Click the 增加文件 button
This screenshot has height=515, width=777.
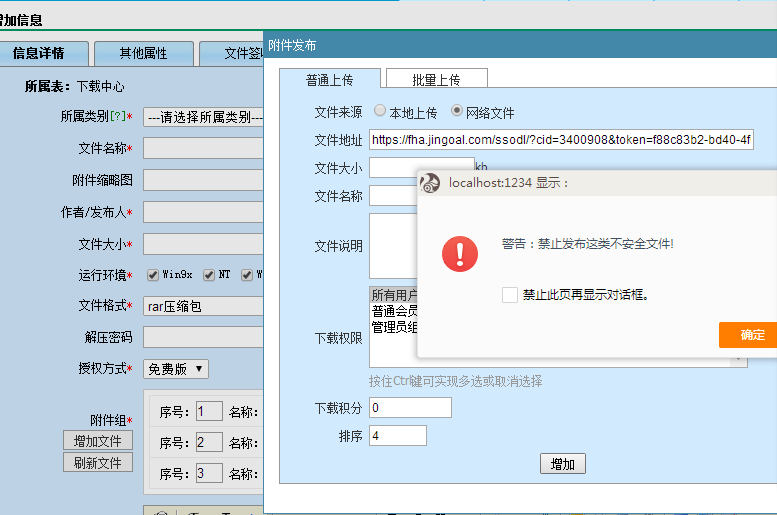pyautogui.click(x=97, y=441)
